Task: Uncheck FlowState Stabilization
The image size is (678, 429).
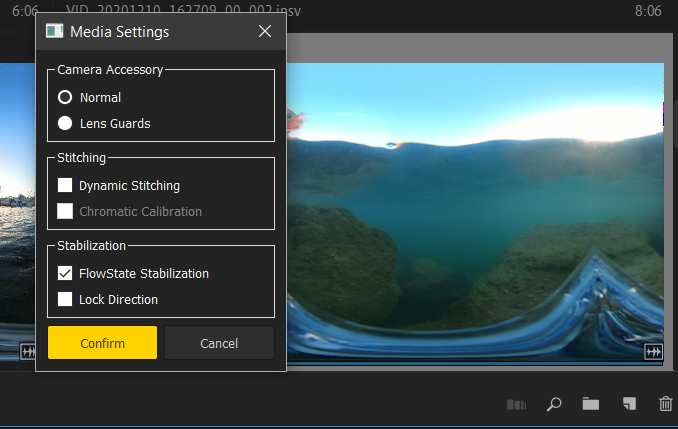Action: (x=65, y=273)
